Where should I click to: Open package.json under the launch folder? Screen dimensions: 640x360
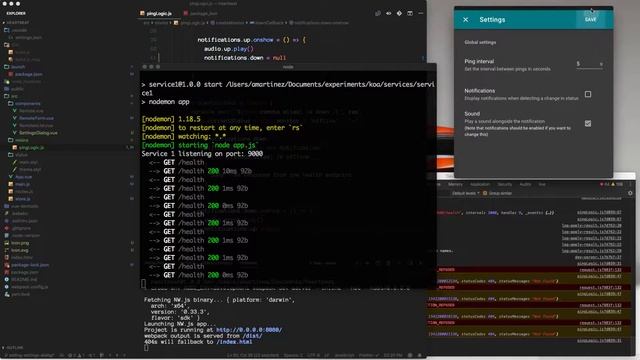pos(29,74)
